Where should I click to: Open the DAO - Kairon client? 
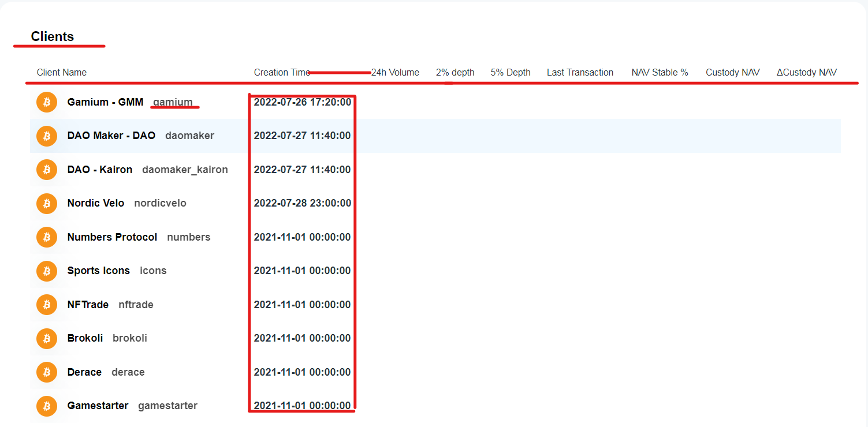[x=100, y=170]
